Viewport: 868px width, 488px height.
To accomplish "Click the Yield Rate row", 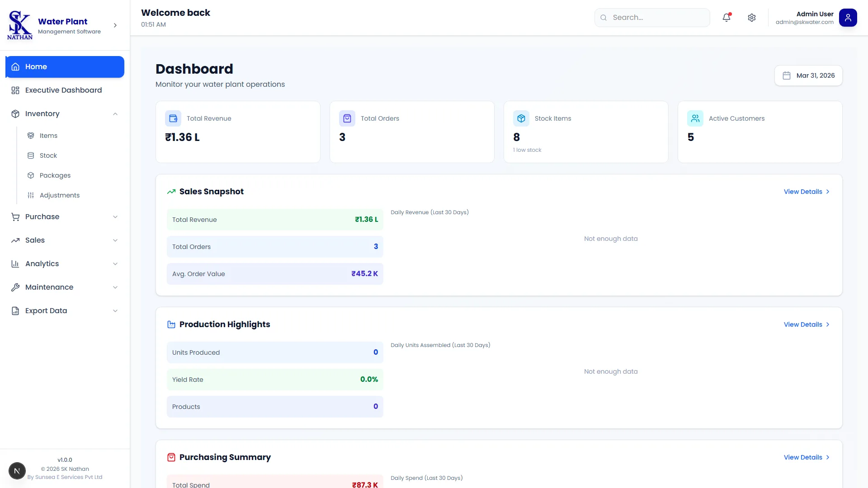I will 275,380.
